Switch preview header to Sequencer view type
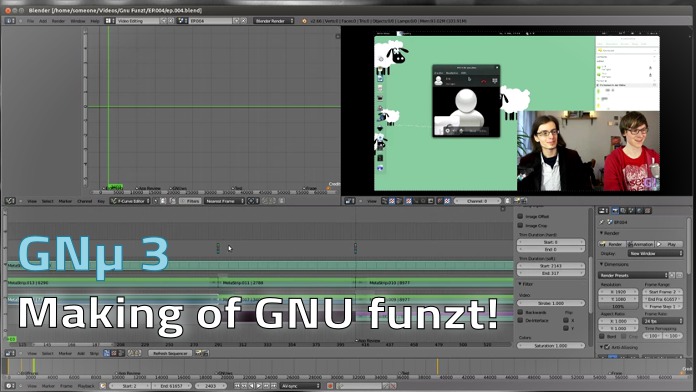Viewport: 696px width, 392px height. point(384,201)
